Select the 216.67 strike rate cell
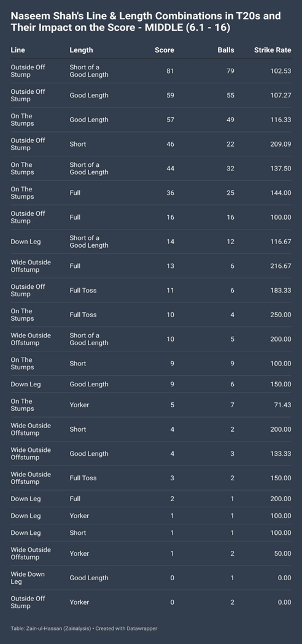 (x=281, y=266)
